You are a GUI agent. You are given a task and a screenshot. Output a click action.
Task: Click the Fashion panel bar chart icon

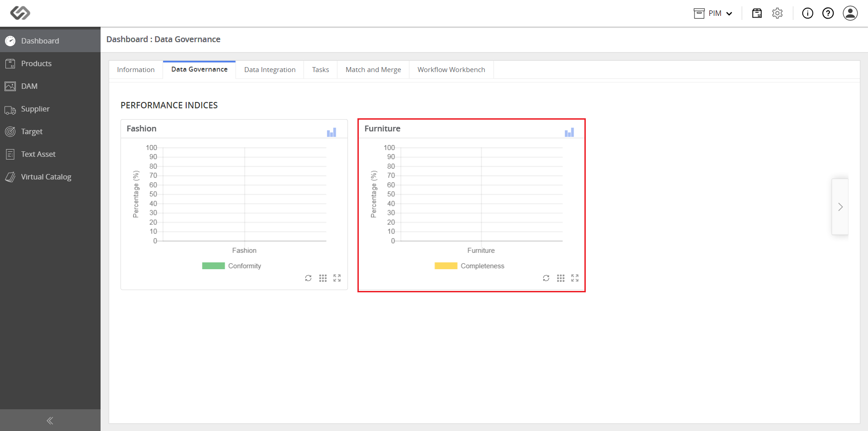coord(332,132)
